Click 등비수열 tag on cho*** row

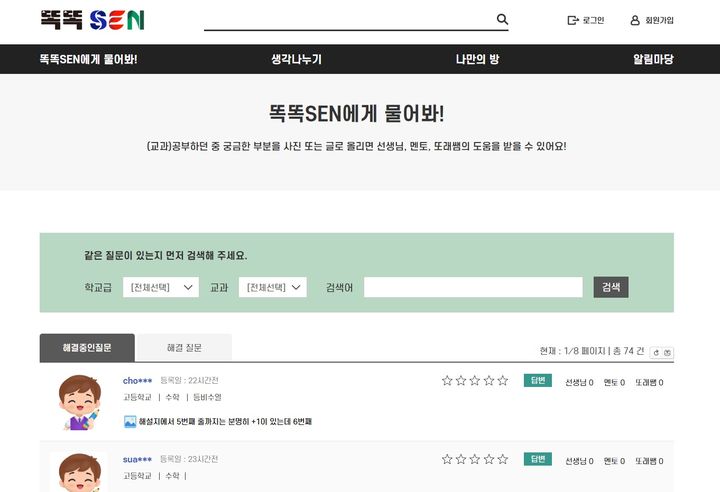click(x=207, y=397)
